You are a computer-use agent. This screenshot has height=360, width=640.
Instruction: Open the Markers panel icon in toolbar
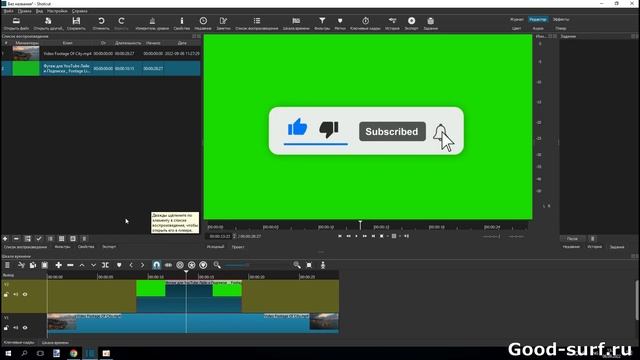tap(340, 21)
